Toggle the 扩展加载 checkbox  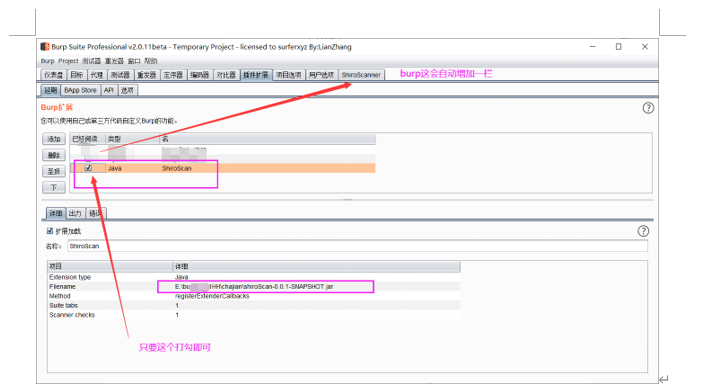50,231
